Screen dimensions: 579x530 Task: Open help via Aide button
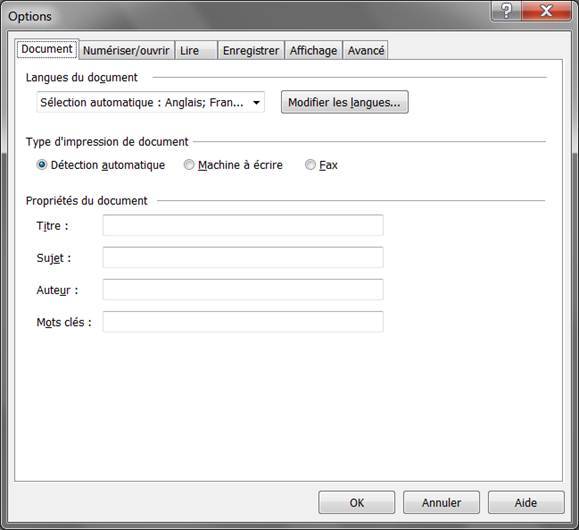click(526, 502)
